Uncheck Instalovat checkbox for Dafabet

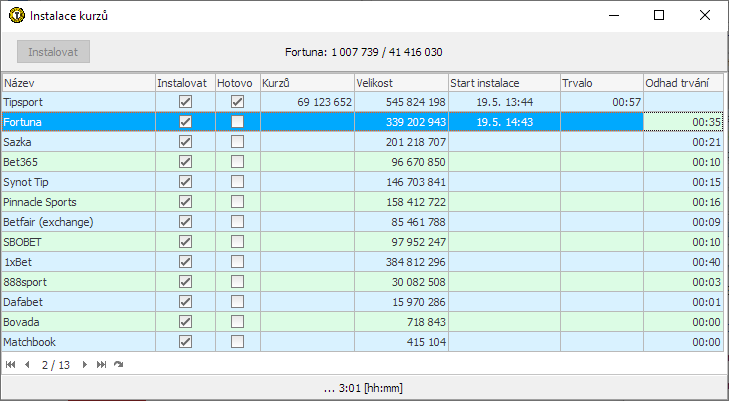click(x=186, y=301)
